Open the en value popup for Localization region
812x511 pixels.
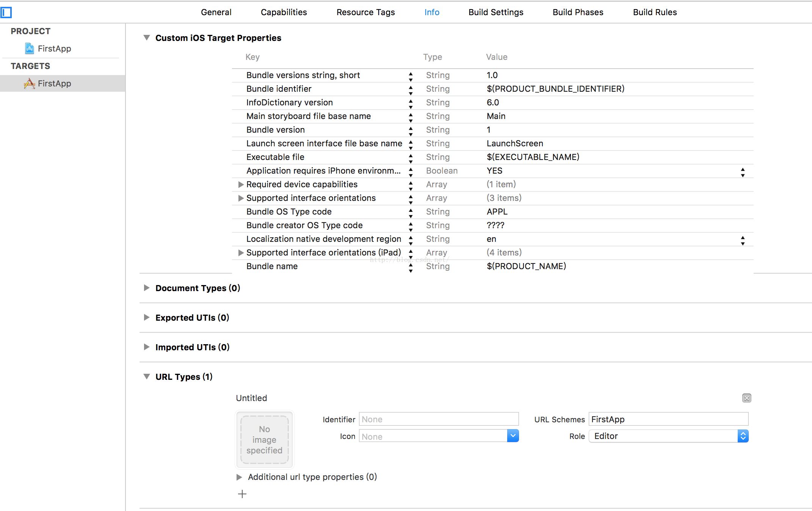[x=743, y=241]
